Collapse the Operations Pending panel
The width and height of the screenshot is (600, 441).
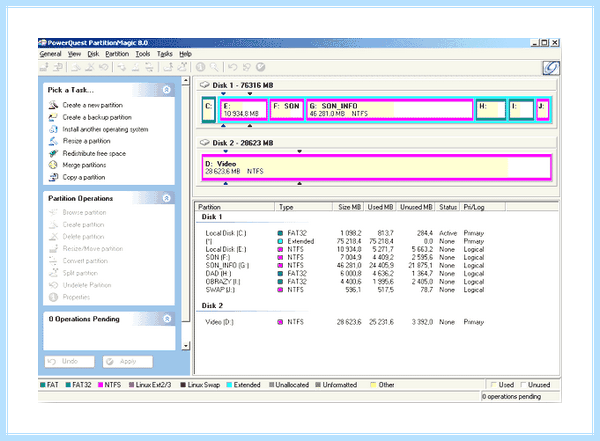[x=167, y=318]
